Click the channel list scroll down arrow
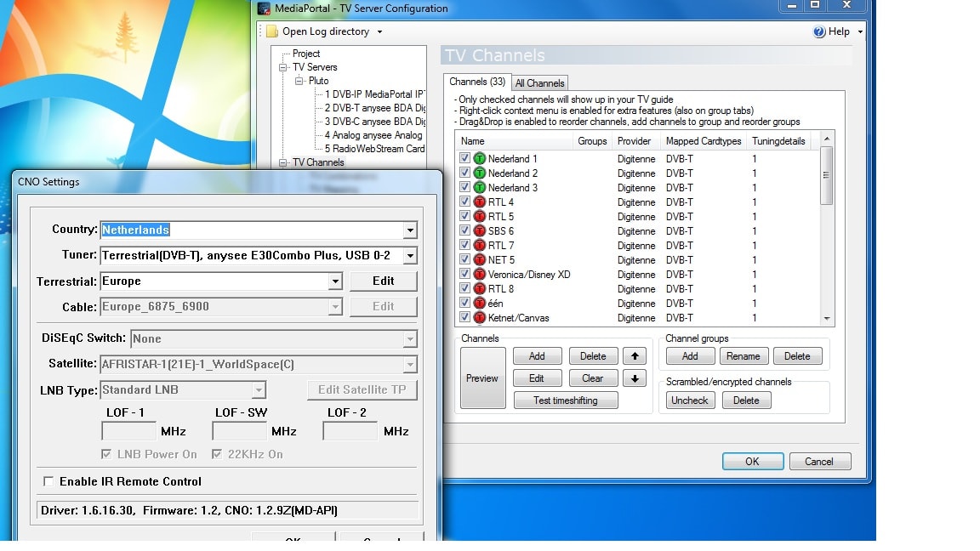The height and width of the screenshot is (551, 980). 826,319
